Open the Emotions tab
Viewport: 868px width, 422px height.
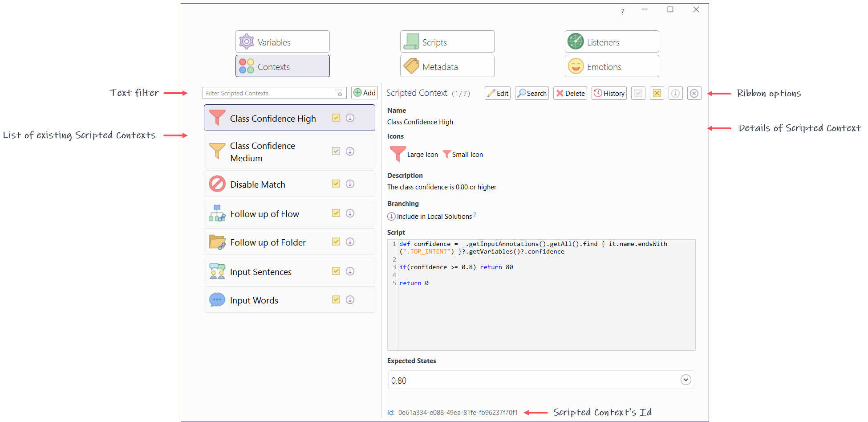(x=612, y=66)
